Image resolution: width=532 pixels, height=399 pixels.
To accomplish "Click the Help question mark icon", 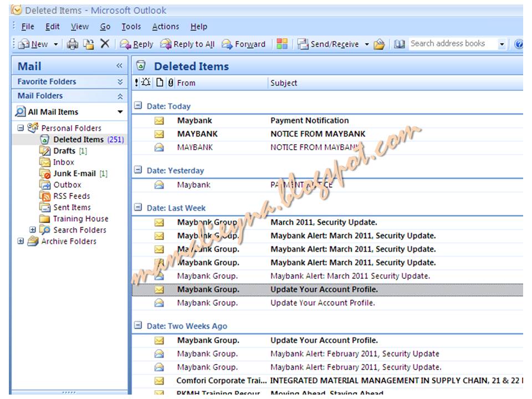I will click(519, 44).
